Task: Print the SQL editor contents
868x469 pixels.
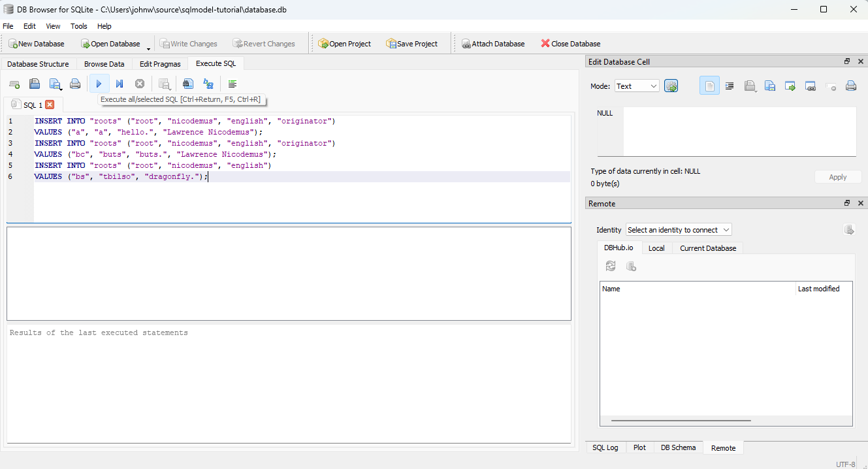Action: click(x=75, y=84)
